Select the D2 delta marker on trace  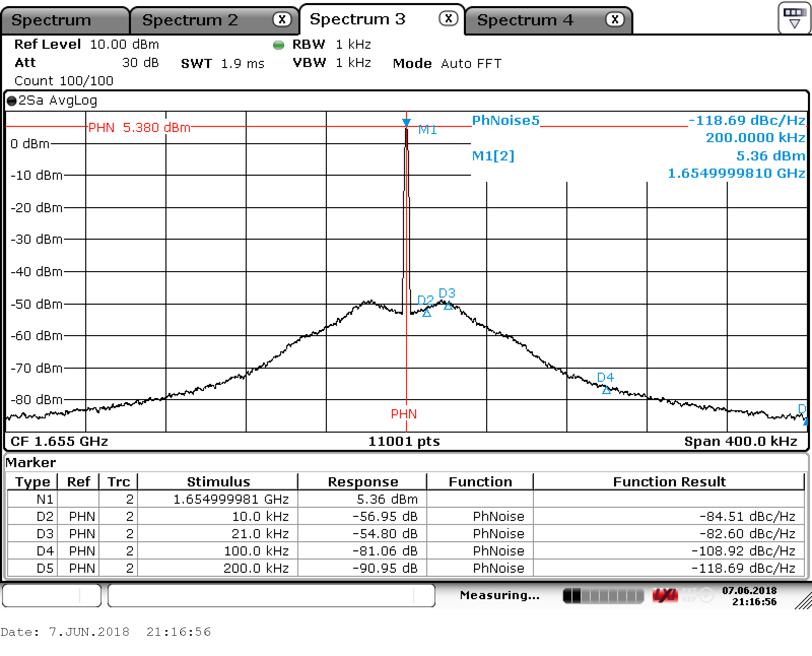coord(427,313)
